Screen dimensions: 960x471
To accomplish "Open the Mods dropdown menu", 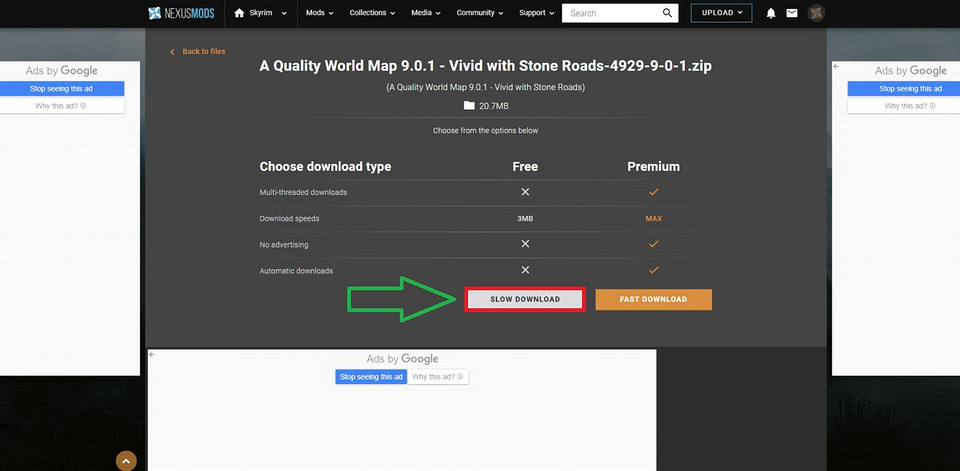I will [x=320, y=13].
